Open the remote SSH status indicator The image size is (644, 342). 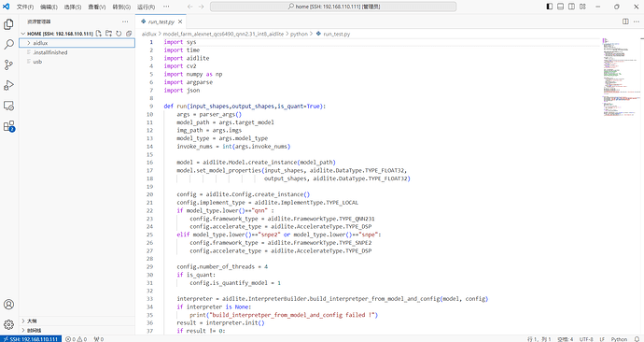click(31, 339)
